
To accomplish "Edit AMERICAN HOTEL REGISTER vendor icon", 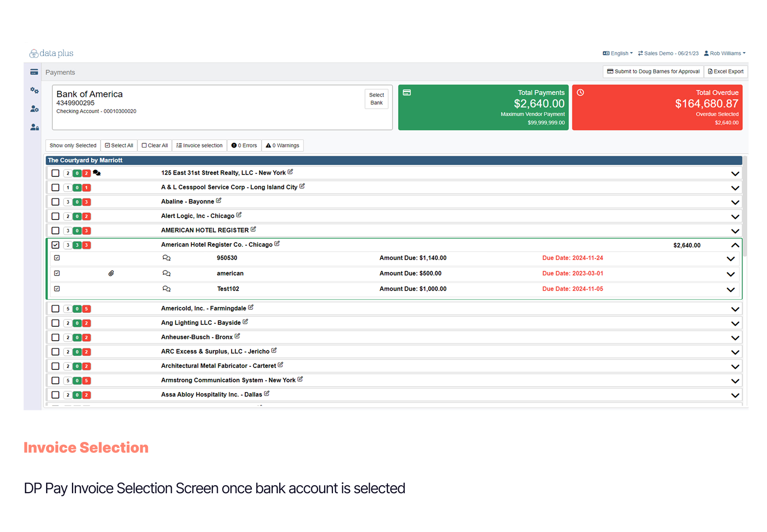I will tap(253, 229).
